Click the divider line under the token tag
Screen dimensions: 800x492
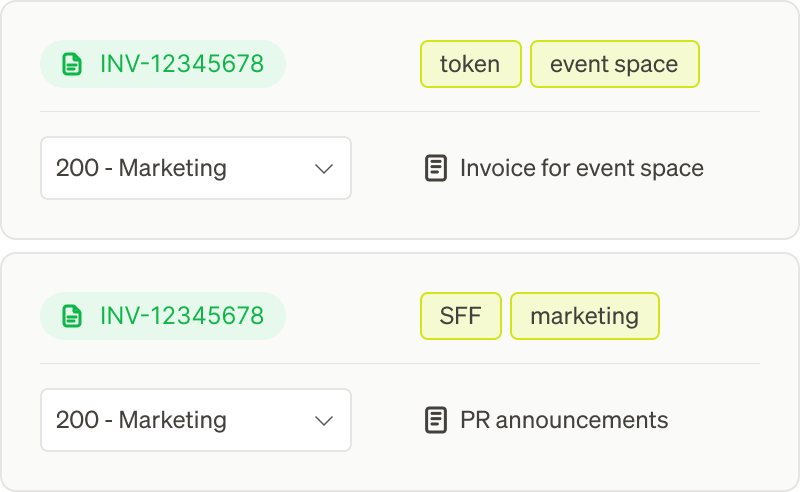click(470, 111)
